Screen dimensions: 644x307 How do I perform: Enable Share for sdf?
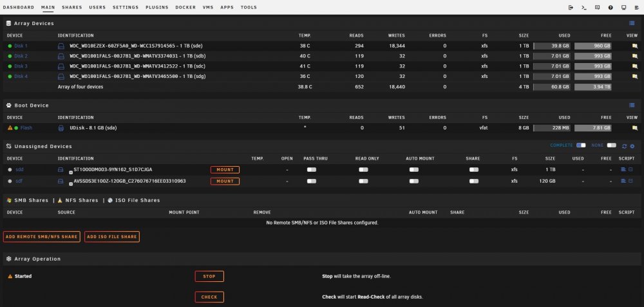(x=474, y=181)
